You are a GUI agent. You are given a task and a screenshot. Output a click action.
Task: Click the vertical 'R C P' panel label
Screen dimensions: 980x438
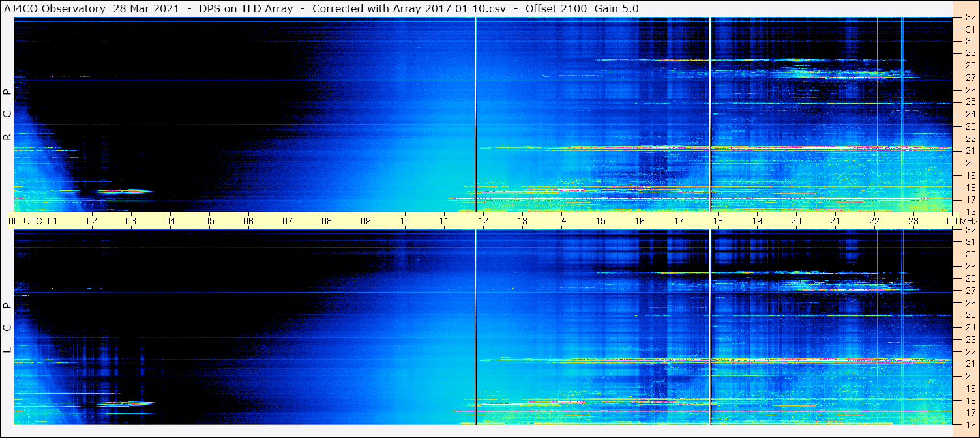[x=8, y=115]
